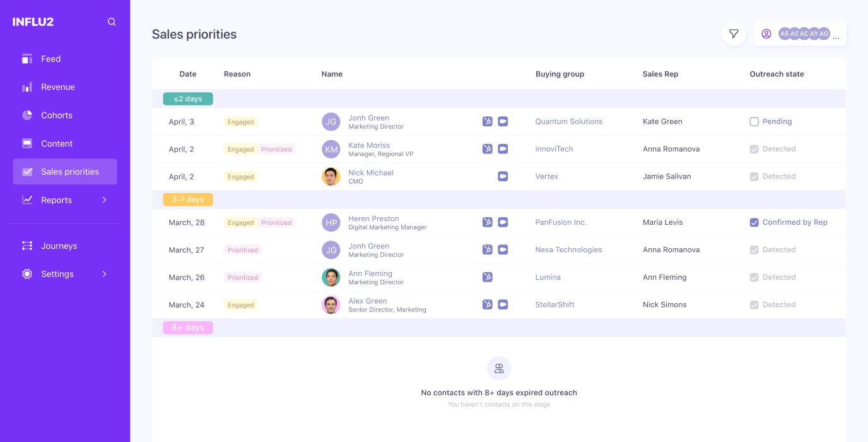
Task: Open the filter funnel icon
Action: [x=734, y=34]
